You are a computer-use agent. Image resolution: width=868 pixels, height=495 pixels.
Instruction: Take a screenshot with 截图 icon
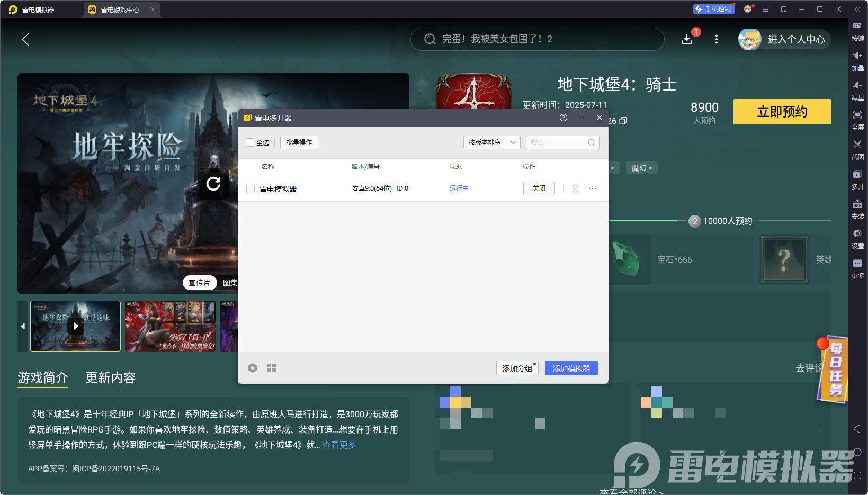click(857, 149)
